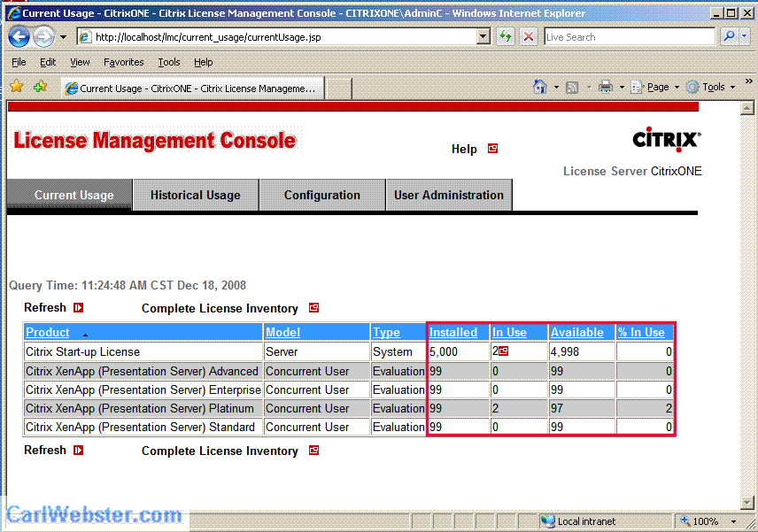Select the Current Usage browser tab

(192, 89)
